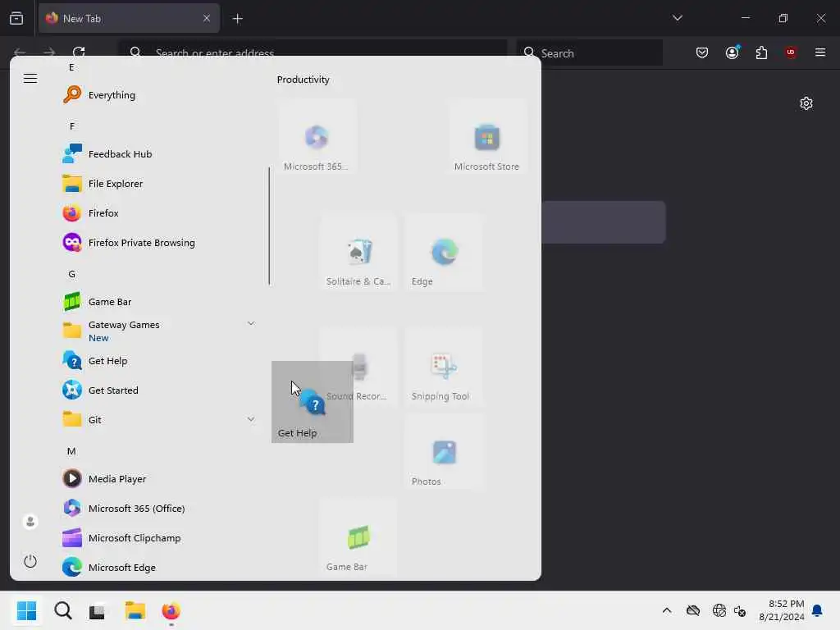The height and width of the screenshot is (630, 840).
Task: Open the Extensions puzzle icon
Action: [x=761, y=52]
